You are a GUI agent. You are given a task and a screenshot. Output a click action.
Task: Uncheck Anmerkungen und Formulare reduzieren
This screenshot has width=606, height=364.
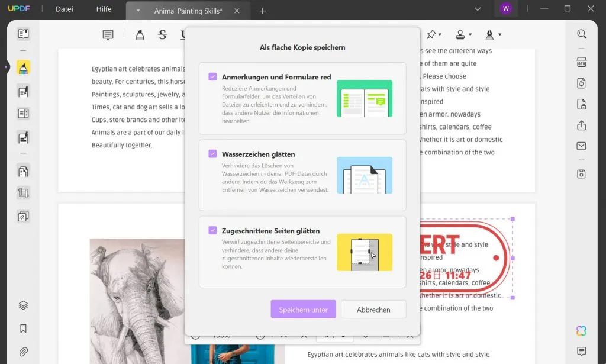(212, 77)
